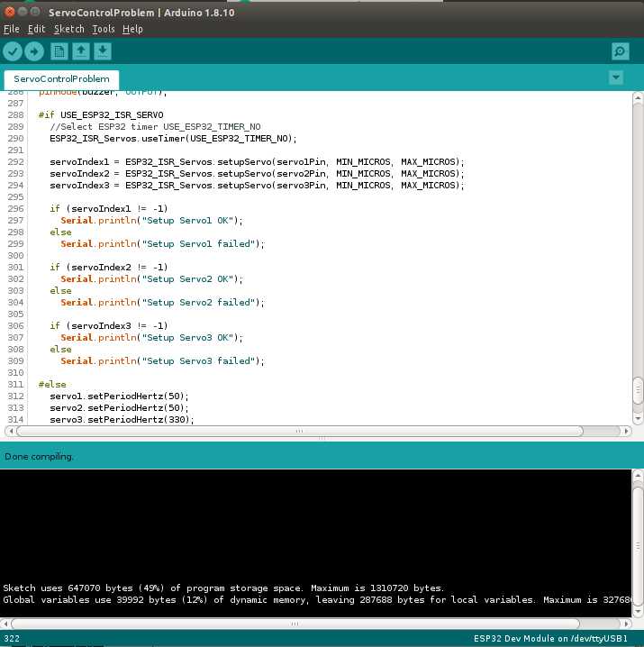Click 'servo1.setPeriodHertz(50);' line

[x=119, y=396]
